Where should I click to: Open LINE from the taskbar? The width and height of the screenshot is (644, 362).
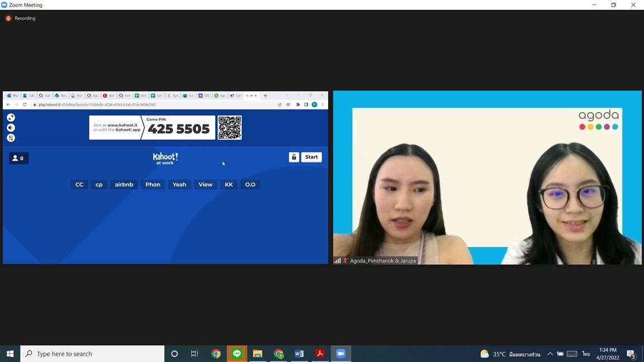[x=237, y=354]
